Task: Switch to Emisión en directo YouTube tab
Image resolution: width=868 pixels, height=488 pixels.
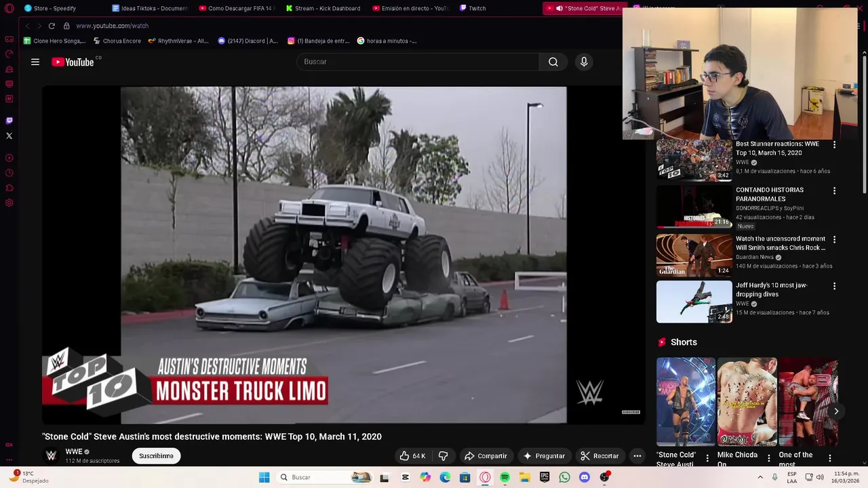Action: [410, 8]
